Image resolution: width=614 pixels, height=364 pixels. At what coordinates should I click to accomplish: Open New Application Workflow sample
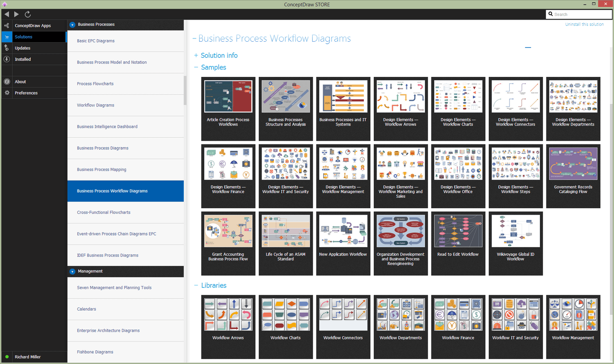[x=343, y=243]
